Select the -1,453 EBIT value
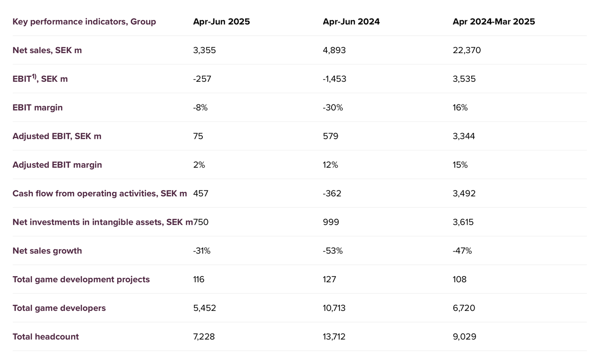602x364 pixels. click(x=334, y=79)
